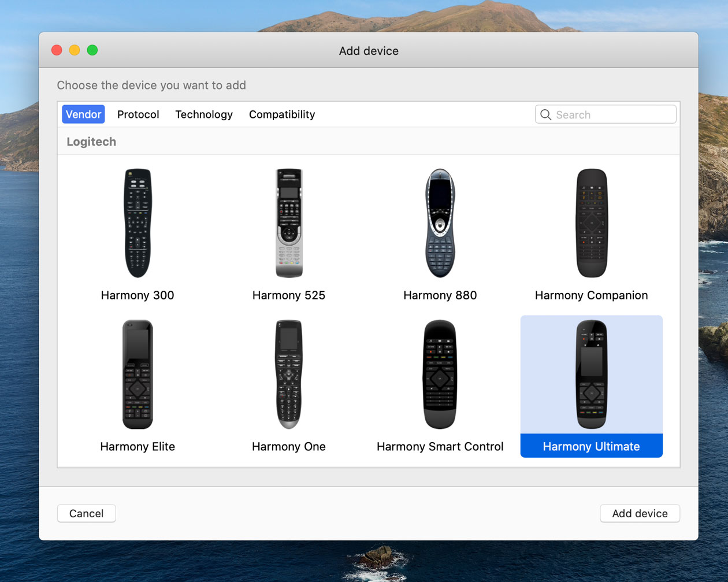
Task: Click the Harmony 525 label
Action: [289, 295]
